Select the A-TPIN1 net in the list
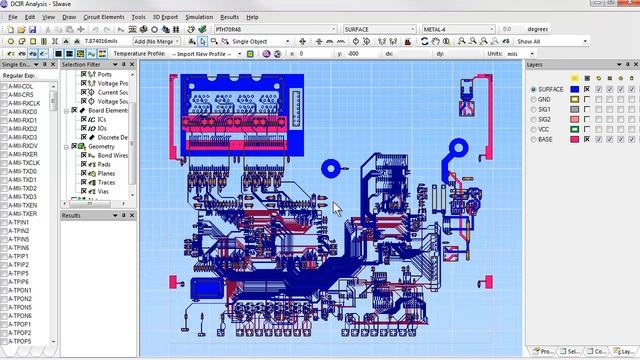Viewport: 640px width, 360px height. pyautogui.click(x=19, y=222)
